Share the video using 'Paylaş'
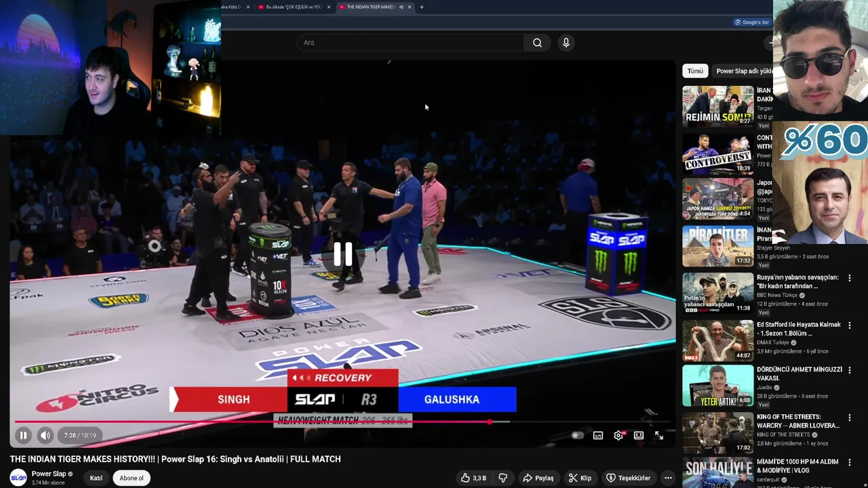 pos(538,478)
